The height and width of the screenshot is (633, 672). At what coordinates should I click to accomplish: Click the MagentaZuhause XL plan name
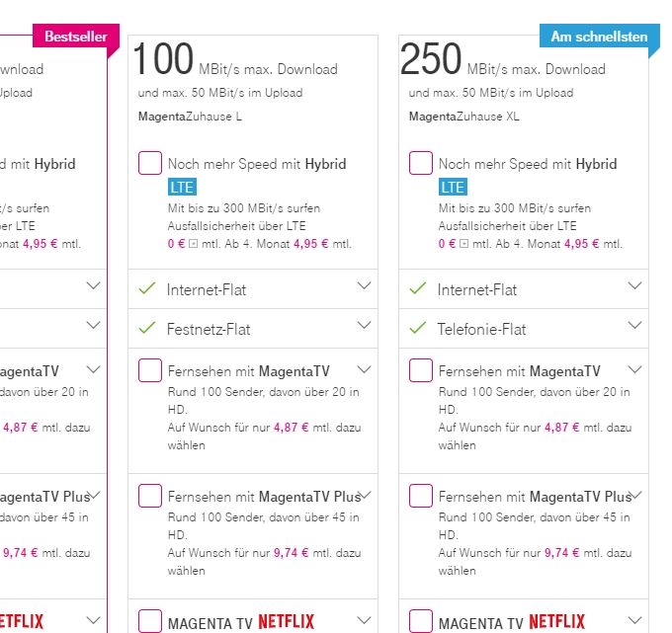(x=463, y=117)
